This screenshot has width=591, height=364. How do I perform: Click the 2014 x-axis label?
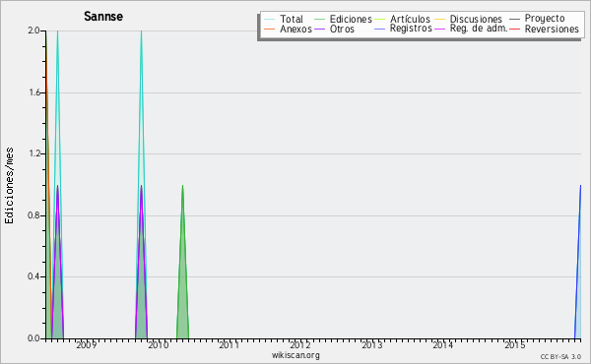[x=443, y=344]
